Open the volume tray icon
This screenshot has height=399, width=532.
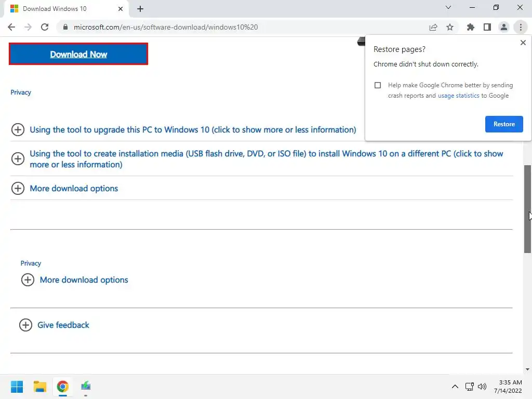tap(482, 387)
